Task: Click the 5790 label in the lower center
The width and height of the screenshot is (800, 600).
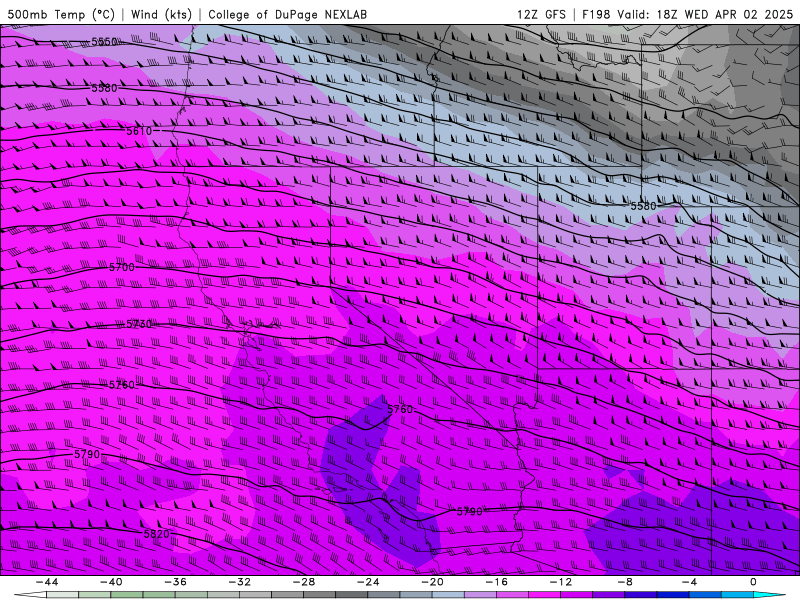Action: click(x=469, y=511)
